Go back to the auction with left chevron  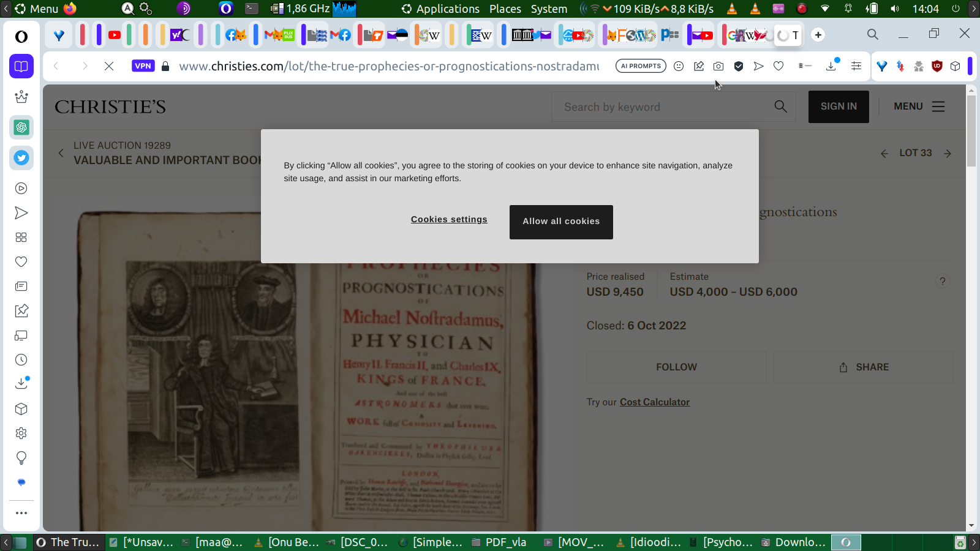61,153
